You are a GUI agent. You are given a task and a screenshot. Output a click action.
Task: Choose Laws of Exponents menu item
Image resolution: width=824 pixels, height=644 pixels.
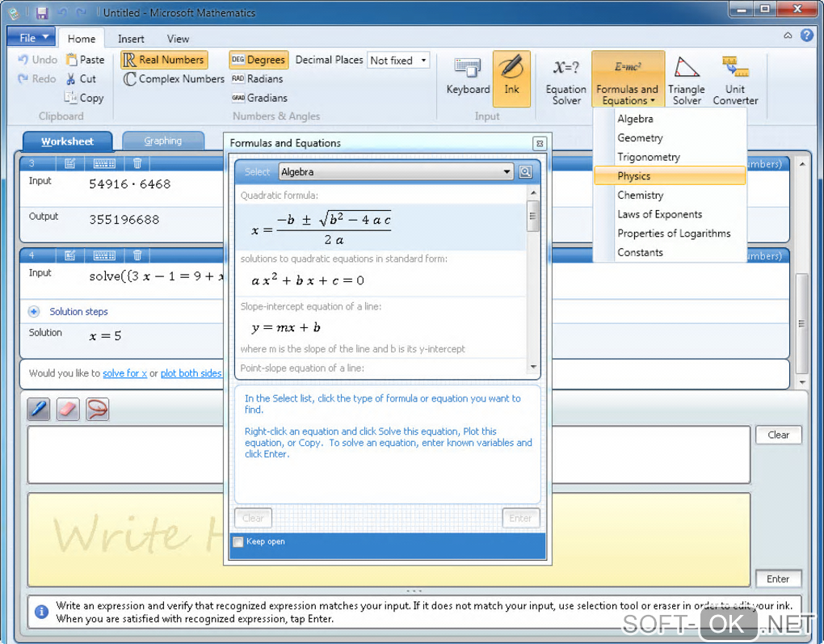click(x=670, y=214)
